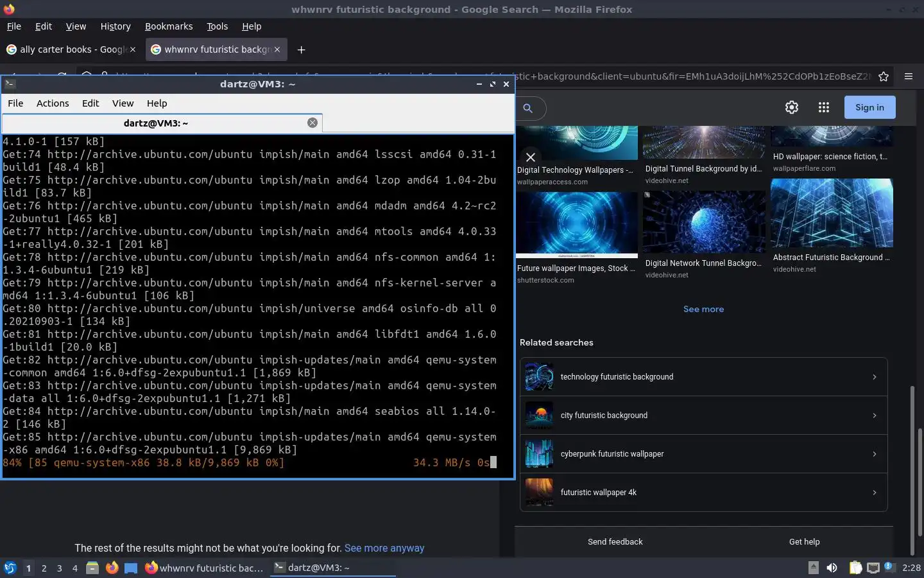This screenshot has height=578, width=924.
Task: Click the Digital Tunnel Background by videohive title
Action: [x=703, y=169]
